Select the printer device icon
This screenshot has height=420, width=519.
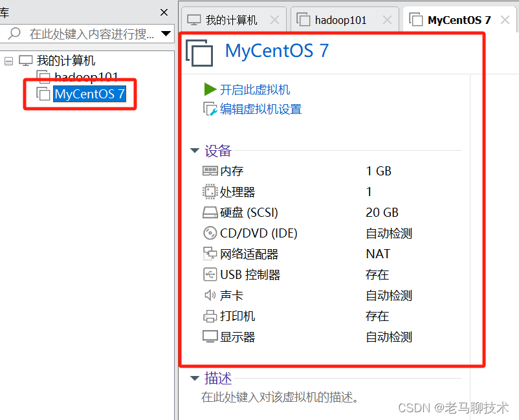click(210, 316)
